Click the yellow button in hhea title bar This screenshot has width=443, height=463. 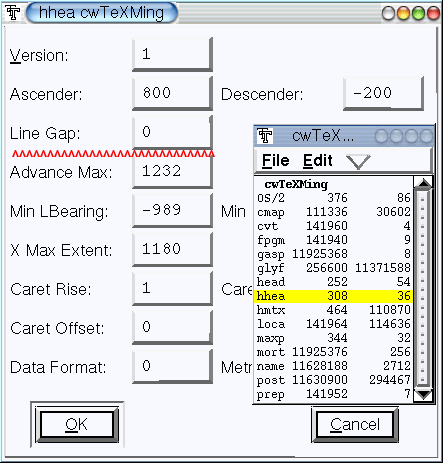pyautogui.click(x=403, y=13)
